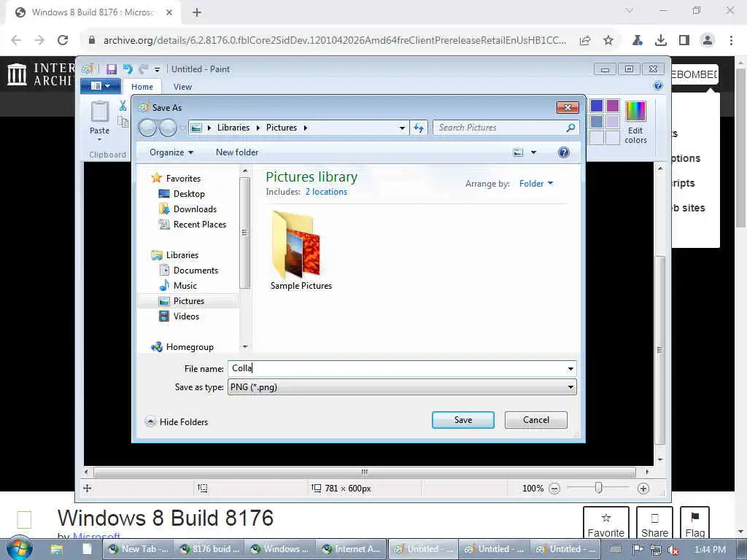Switch to the Home ribbon tab
Image resolution: width=747 pixels, height=560 pixels.
(142, 87)
